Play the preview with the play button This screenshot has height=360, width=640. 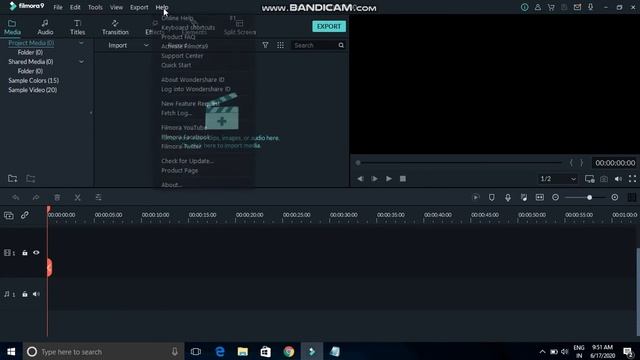[389, 179]
